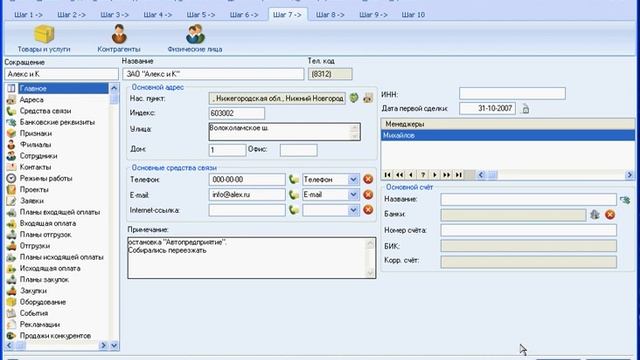Open Признаки sidebar item
Image resolution: width=640 pixels, height=360 pixels.
point(36,133)
